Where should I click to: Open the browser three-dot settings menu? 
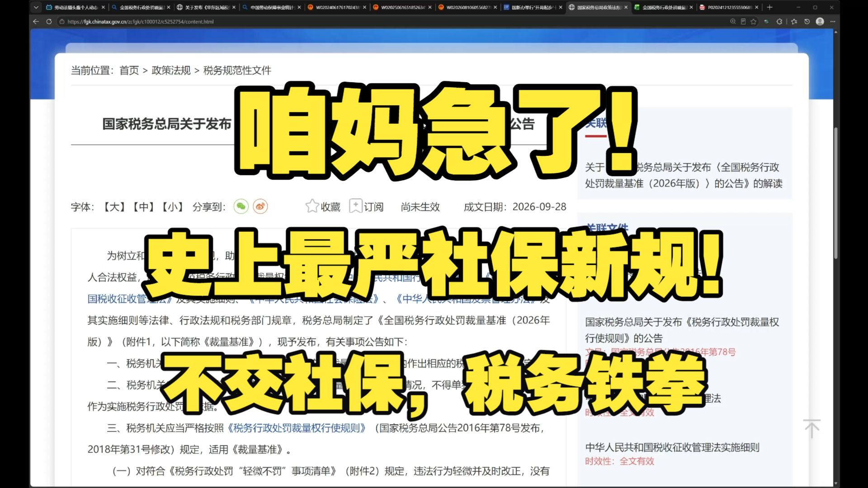pyautogui.click(x=833, y=21)
